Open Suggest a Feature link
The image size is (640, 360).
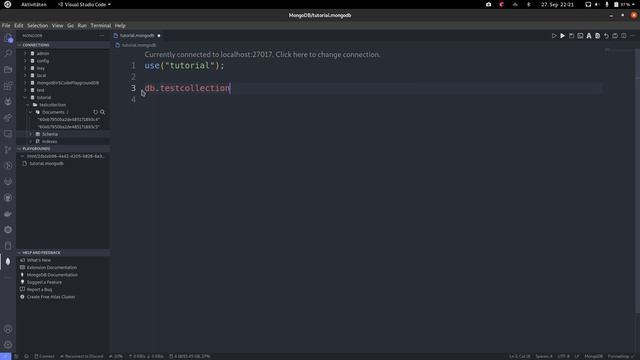[x=44, y=282]
